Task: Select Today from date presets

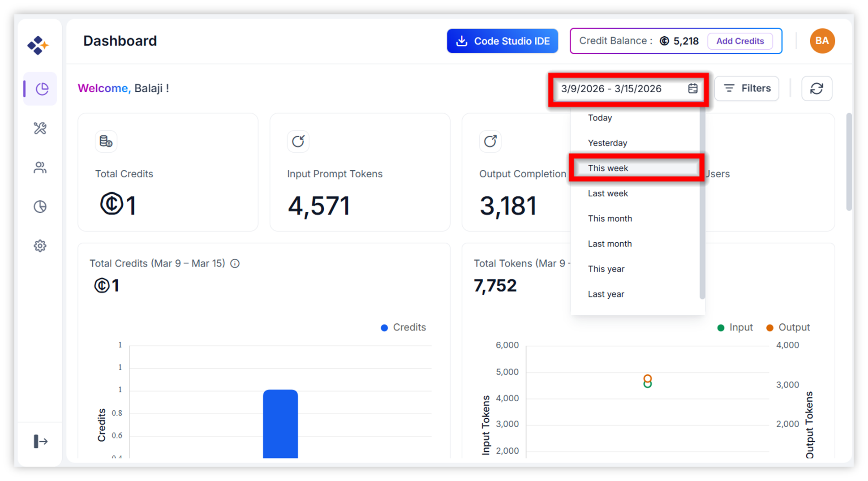Action: (600, 118)
